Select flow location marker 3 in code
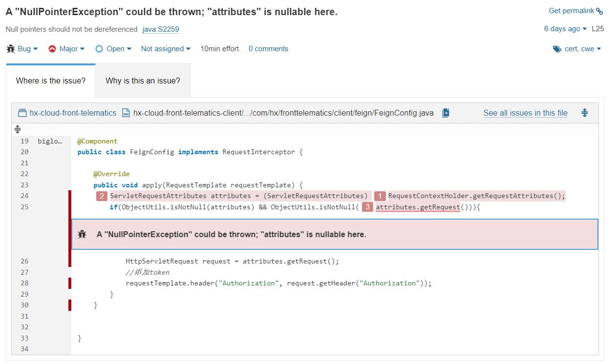The width and height of the screenshot is (616, 364). (x=367, y=207)
